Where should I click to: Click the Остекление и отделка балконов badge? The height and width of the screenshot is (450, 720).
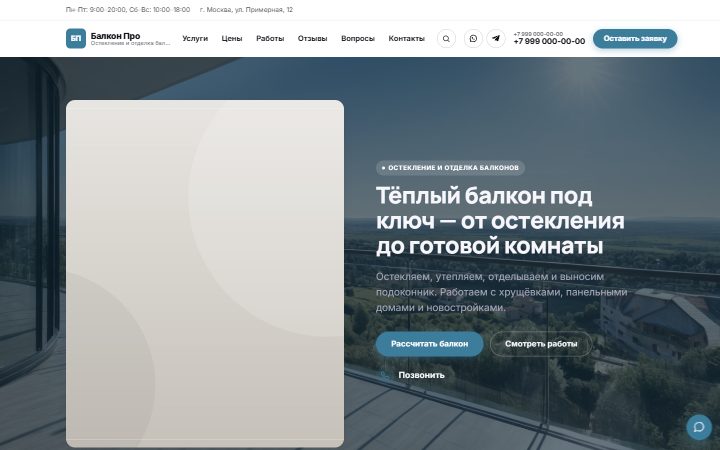tap(450, 168)
